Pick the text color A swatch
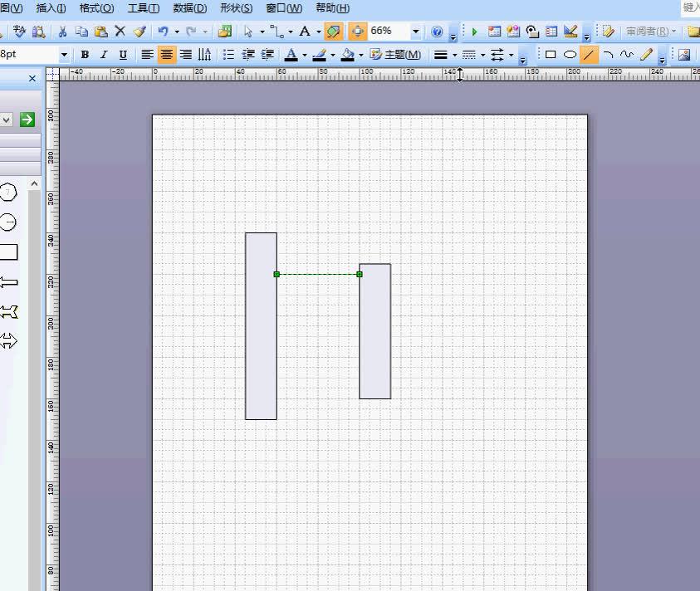The image size is (700, 591). click(x=291, y=55)
